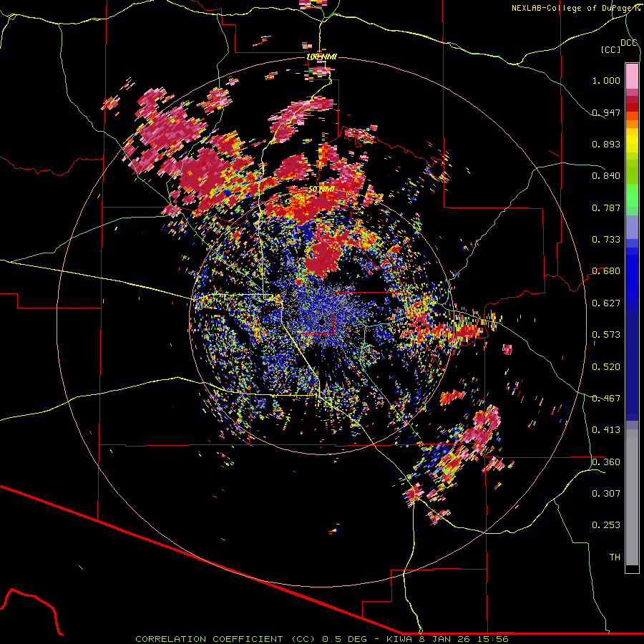
Task: Select the 0.947 legend value
Action: [606, 112]
